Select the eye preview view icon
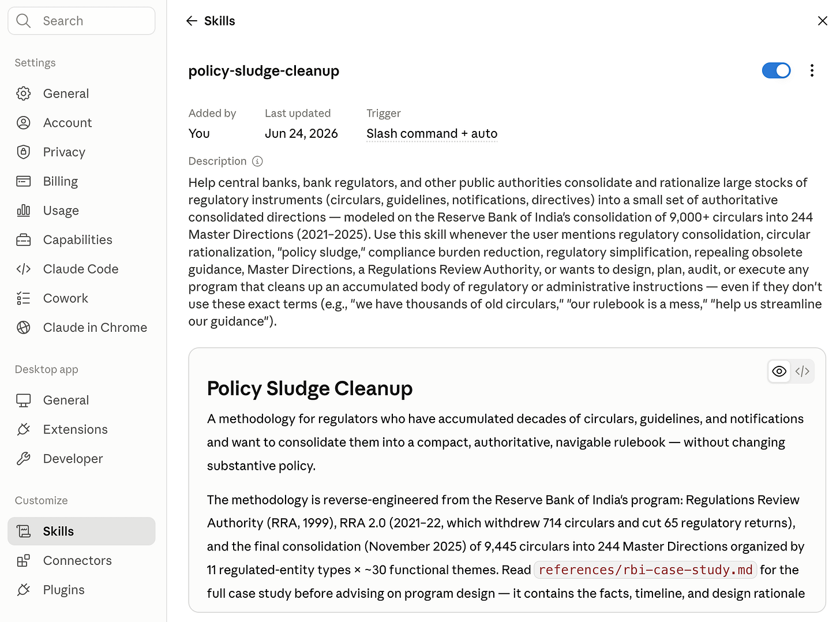The height and width of the screenshot is (622, 840). tap(779, 371)
